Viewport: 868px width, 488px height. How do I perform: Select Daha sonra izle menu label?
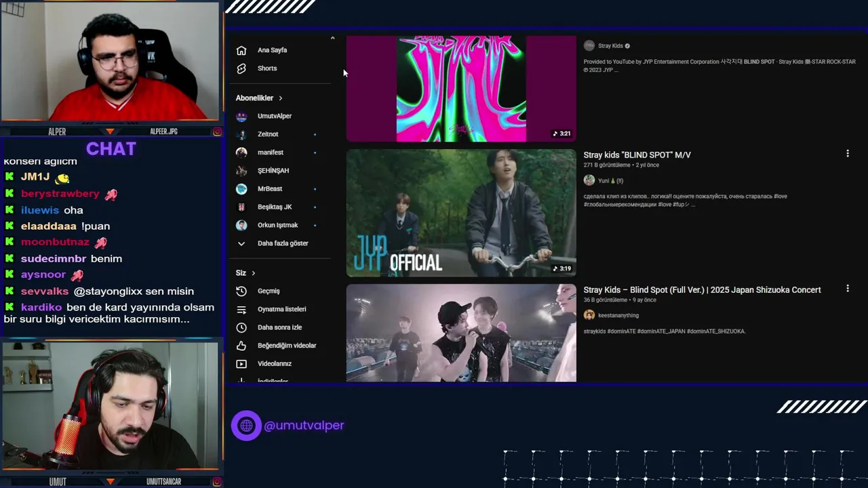click(x=279, y=327)
